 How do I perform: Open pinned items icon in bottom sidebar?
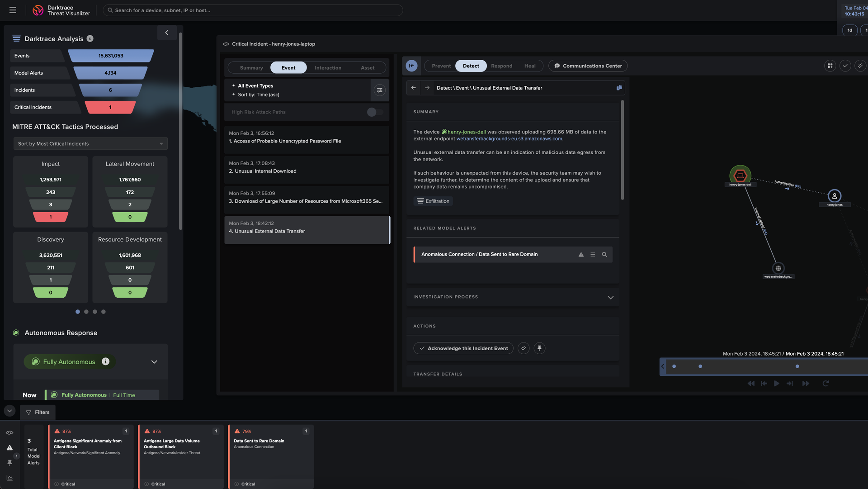[9, 463]
